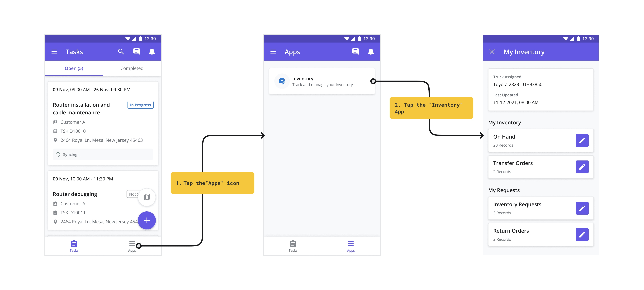
Task: Open the hamburger menu on the Tasks screen
Action: point(54,52)
